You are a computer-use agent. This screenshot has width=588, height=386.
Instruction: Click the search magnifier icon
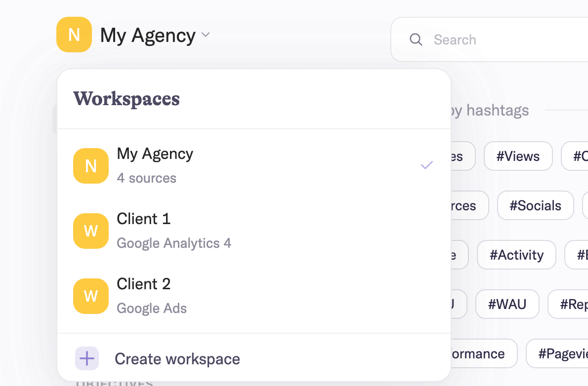[x=416, y=39]
